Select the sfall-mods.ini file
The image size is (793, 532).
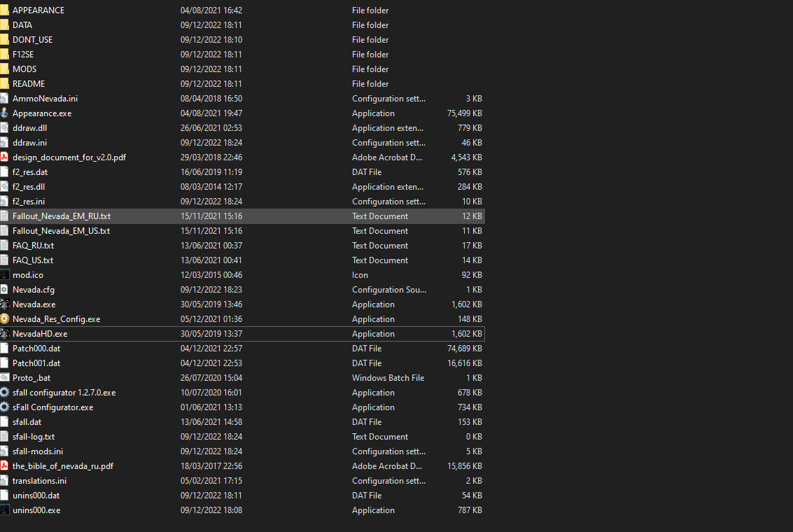[38, 451]
